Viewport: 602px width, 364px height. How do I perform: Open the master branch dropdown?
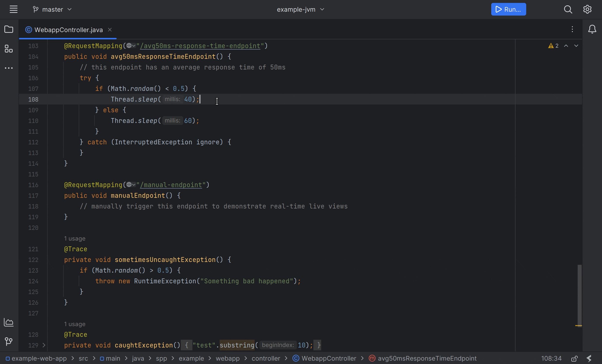52,9
